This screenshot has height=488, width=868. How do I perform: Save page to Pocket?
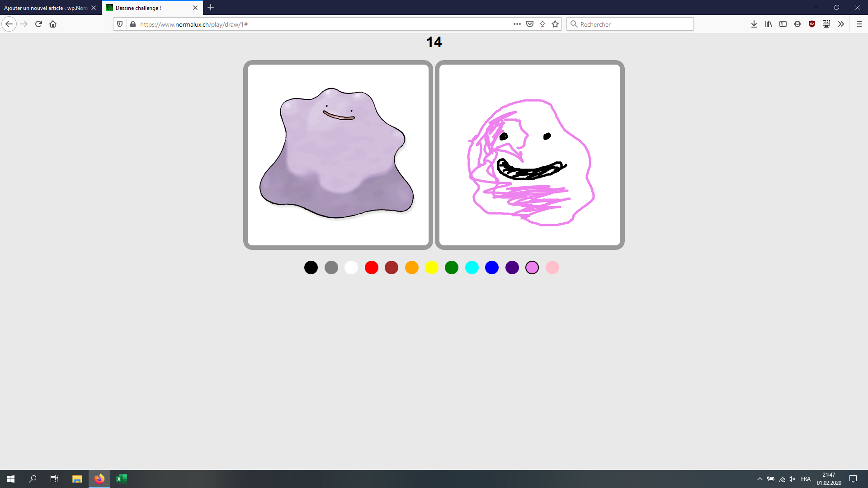point(530,24)
